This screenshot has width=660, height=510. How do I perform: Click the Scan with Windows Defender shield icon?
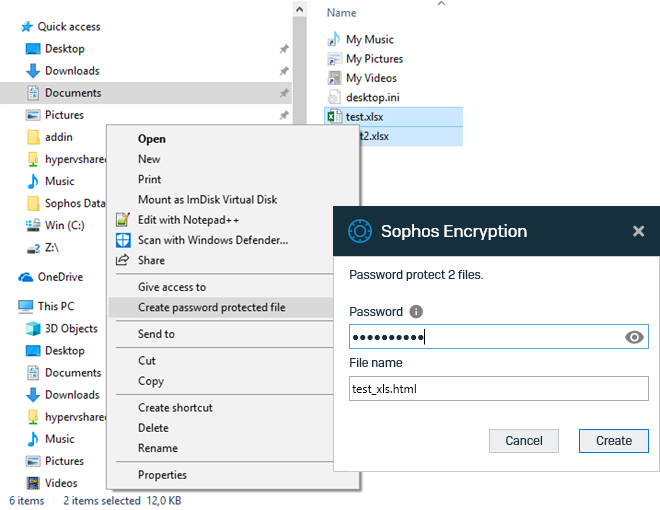coord(123,240)
